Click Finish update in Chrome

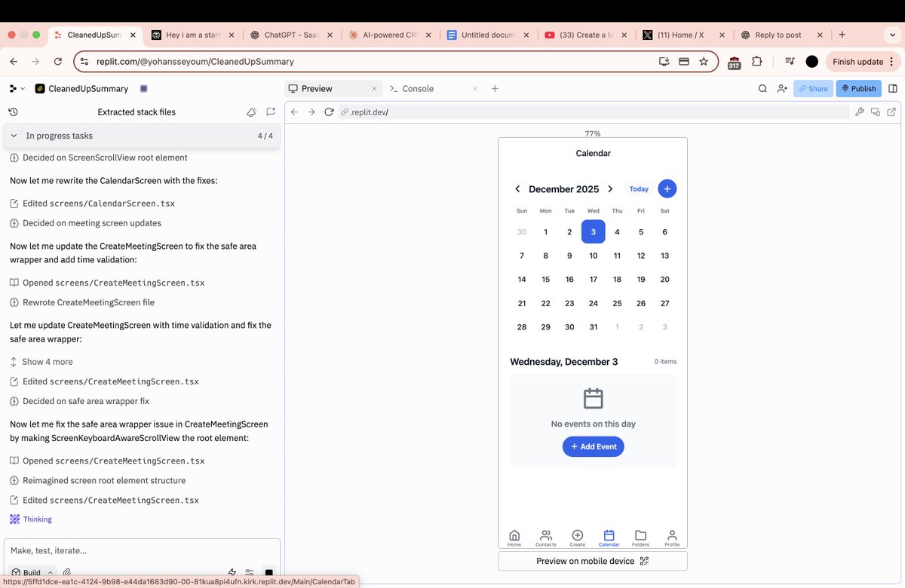click(864, 62)
